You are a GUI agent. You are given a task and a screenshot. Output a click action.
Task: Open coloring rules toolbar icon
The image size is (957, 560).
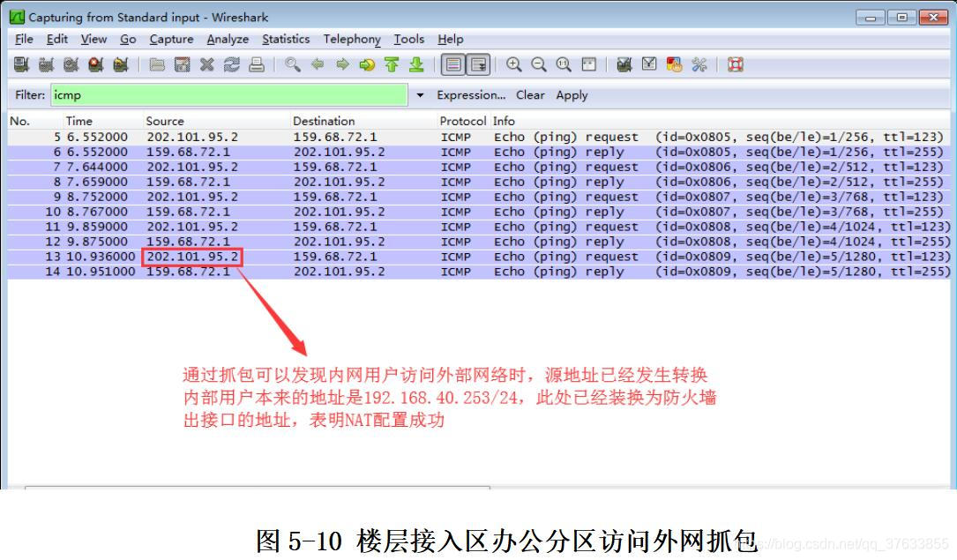[674, 64]
